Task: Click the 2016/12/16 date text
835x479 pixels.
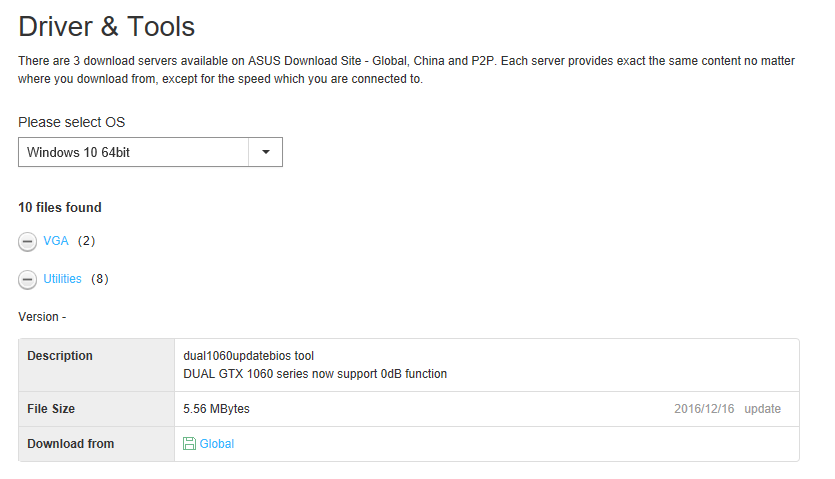Action: [704, 409]
